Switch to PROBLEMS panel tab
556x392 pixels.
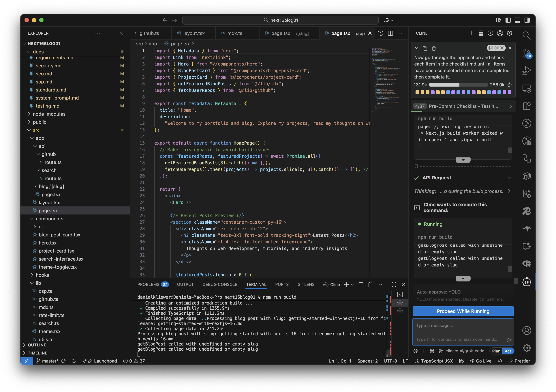tap(148, 284)
